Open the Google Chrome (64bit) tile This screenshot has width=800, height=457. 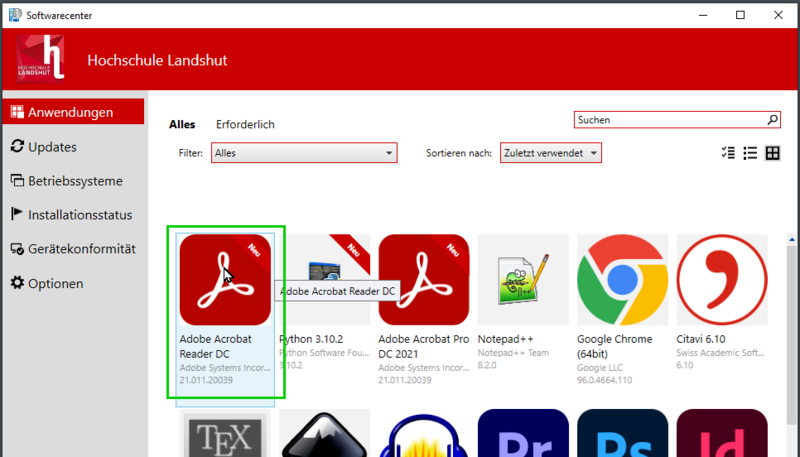622,280
